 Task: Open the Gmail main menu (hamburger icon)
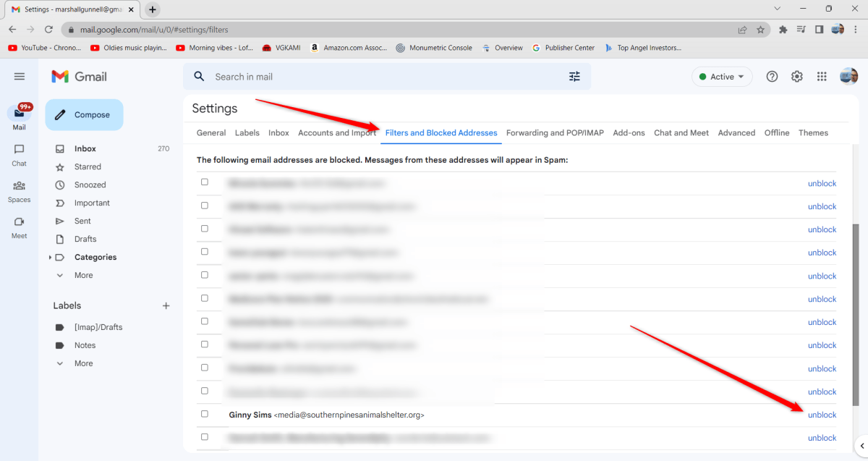point(20,76)
